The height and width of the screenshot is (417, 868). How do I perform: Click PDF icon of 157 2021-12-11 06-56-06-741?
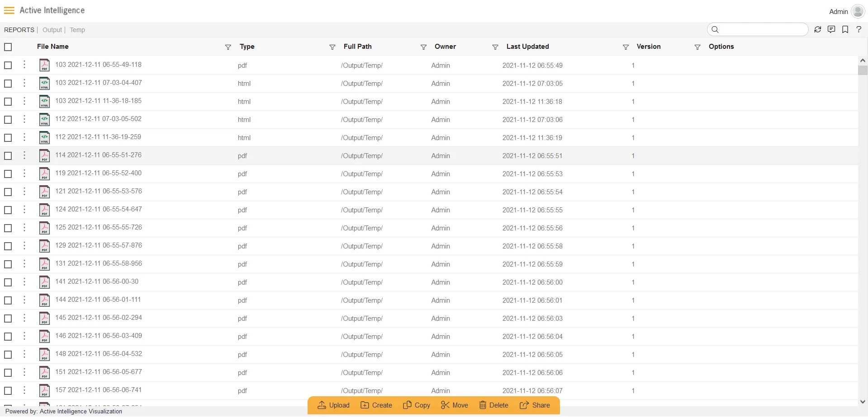44,390
